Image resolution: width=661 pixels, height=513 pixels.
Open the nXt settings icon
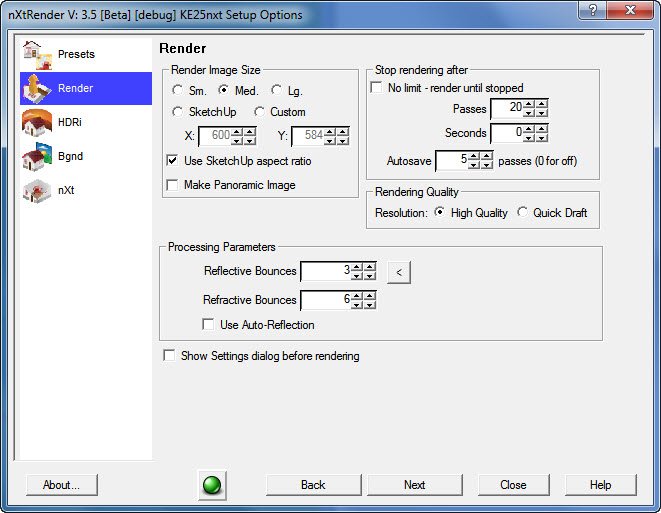37,191
